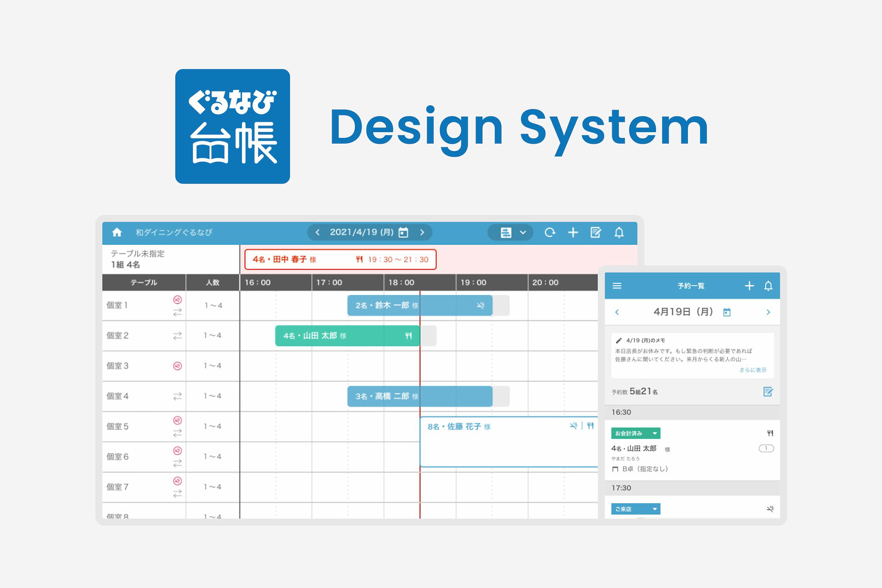Click swap arrows icon on 個室1 row
This screenshot has width=882, height=588.
pyautogui.click(x=177, y=312)
